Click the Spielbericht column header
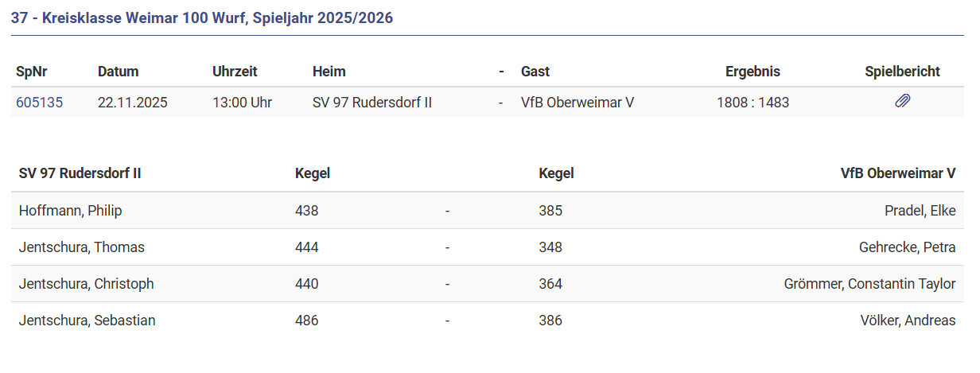The image size is (980, 373). (x=902, y=72)
